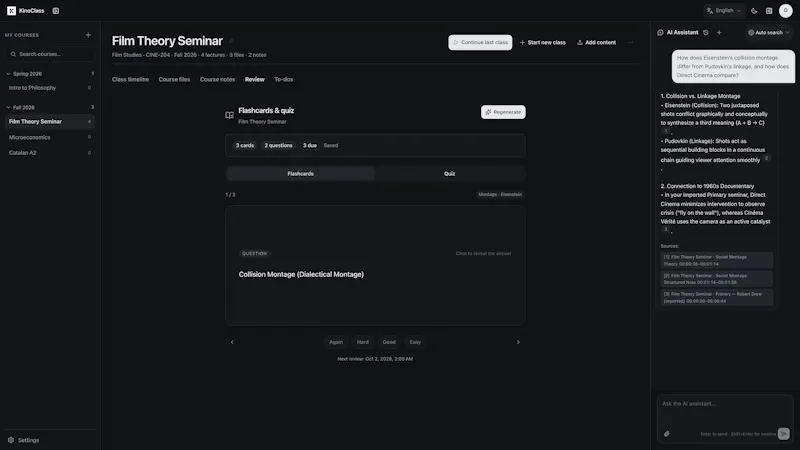This screenshot has height=450, width=800.
Task: Go to next flashcard arrow
Action: (518, 342)
